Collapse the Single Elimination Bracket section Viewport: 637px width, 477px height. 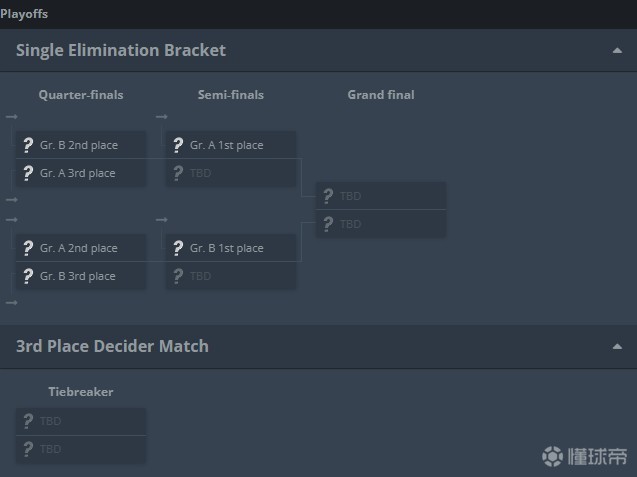tap(617, 50)
